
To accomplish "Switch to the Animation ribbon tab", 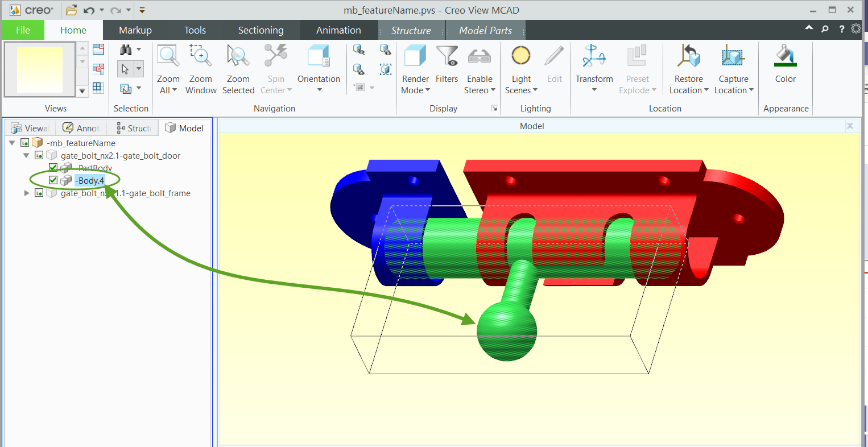I will 338,30.
